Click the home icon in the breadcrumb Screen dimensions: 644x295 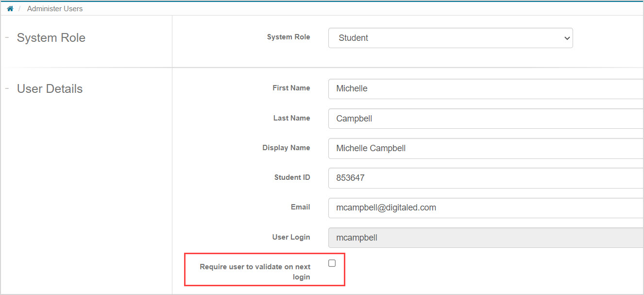tap(10, 8)
